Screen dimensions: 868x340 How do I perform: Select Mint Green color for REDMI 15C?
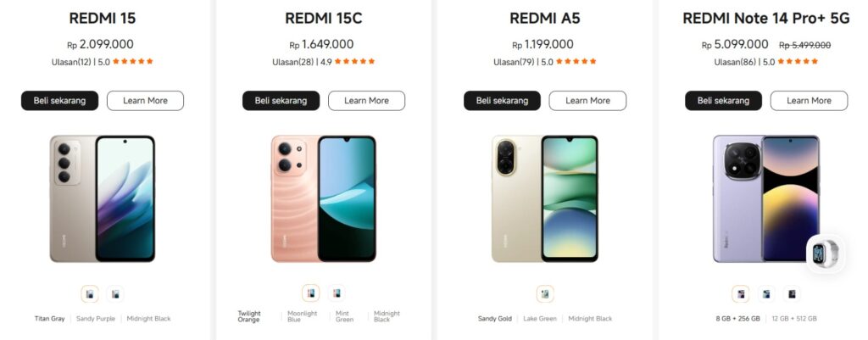click(344, 316)
